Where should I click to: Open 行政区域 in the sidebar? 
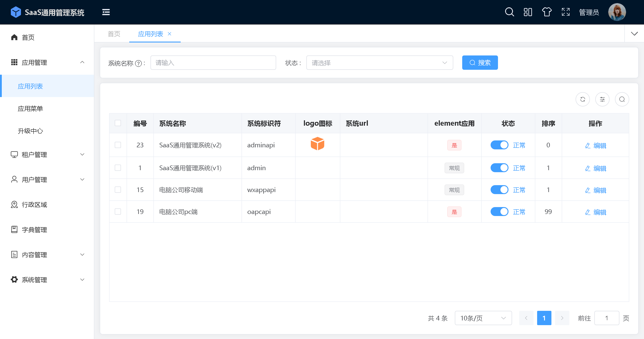coord(47,205)
